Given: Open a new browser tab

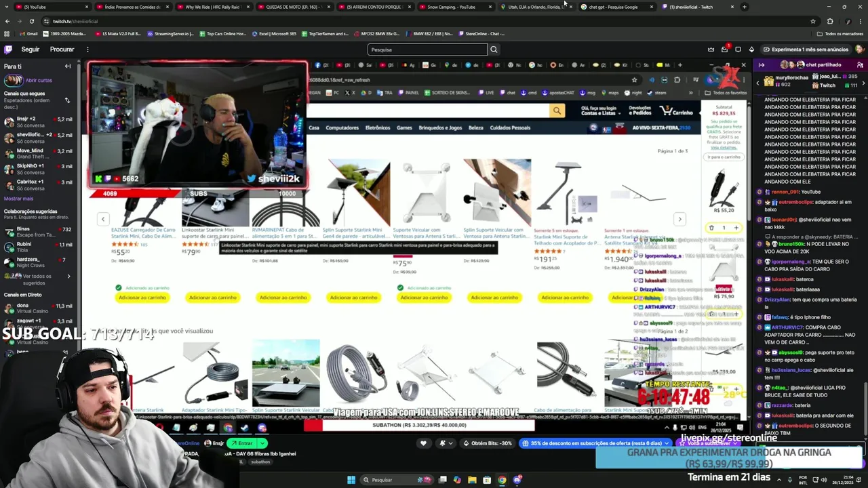Looking at the screenshot, I should [744, 7].
